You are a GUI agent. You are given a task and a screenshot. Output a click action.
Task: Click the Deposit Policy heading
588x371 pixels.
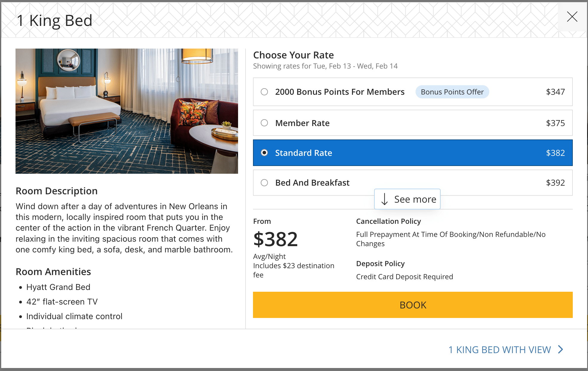pos(380,264)
